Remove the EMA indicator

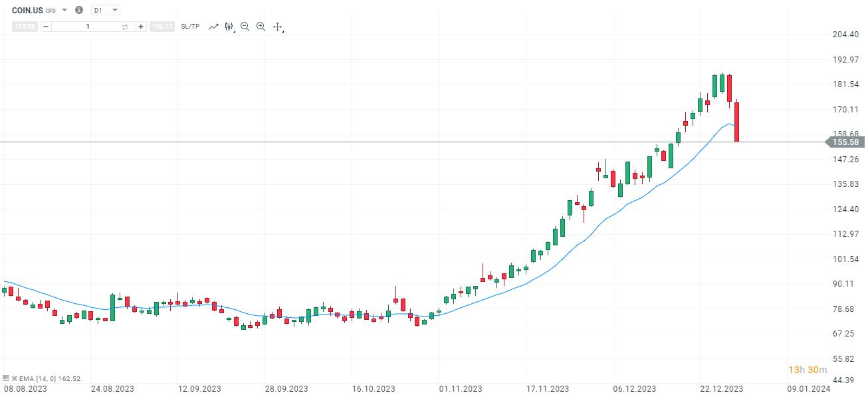click(13, 378)
